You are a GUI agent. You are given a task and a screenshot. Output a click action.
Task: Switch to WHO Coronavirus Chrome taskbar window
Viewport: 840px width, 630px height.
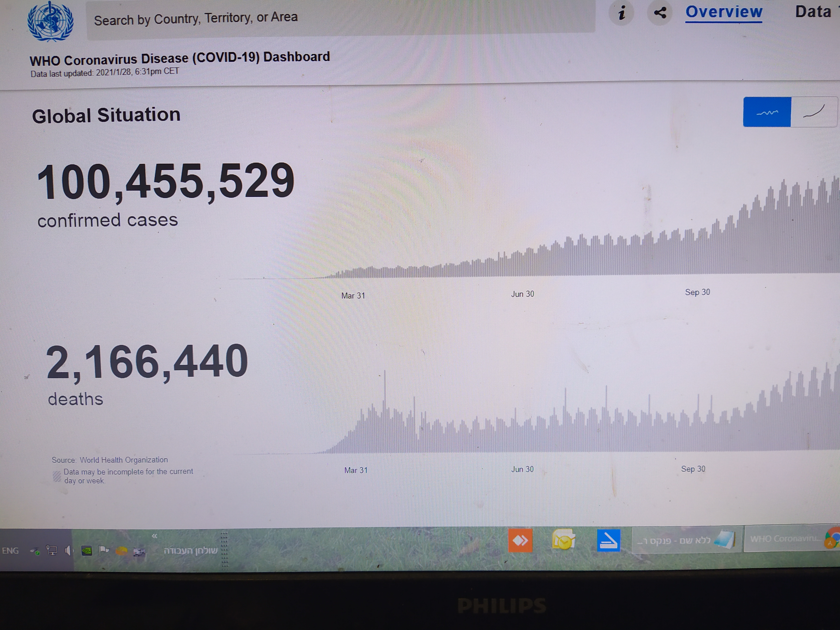792,539
